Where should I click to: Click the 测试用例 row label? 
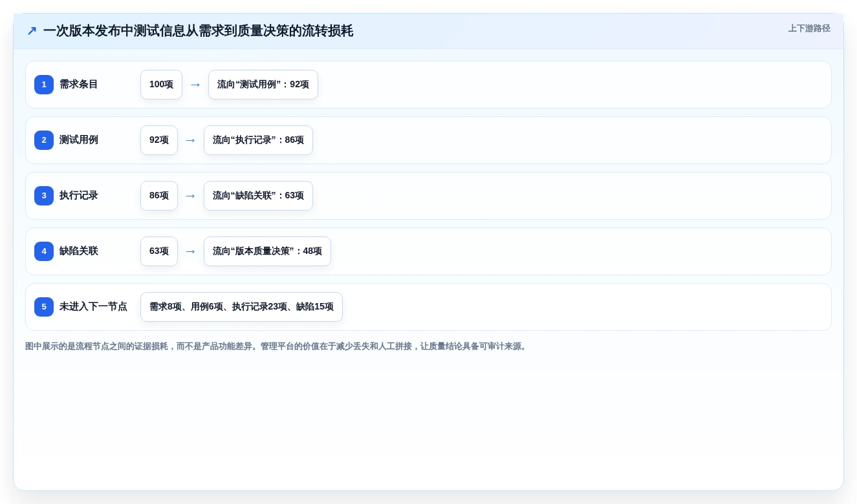click(x=79, y=140)
